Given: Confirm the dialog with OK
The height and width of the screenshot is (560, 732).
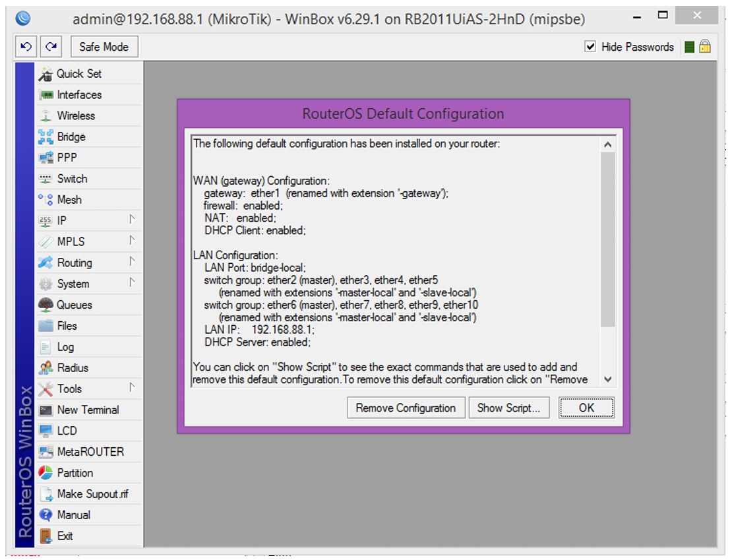Looking at the screenshot, I should [586, 408].
